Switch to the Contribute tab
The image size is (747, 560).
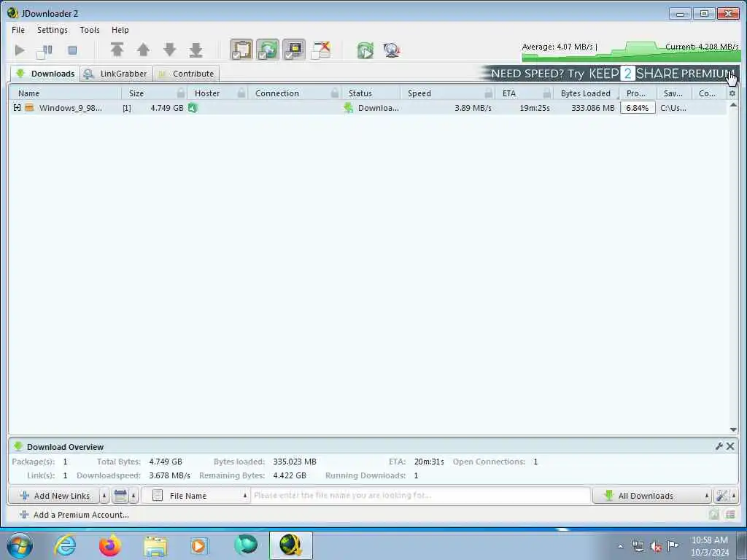[186, 74]
